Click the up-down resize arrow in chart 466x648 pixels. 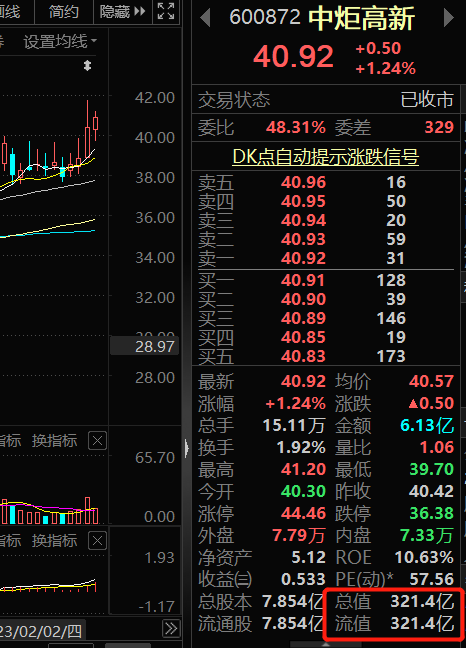pyautogui.click(x=87, y=66)
